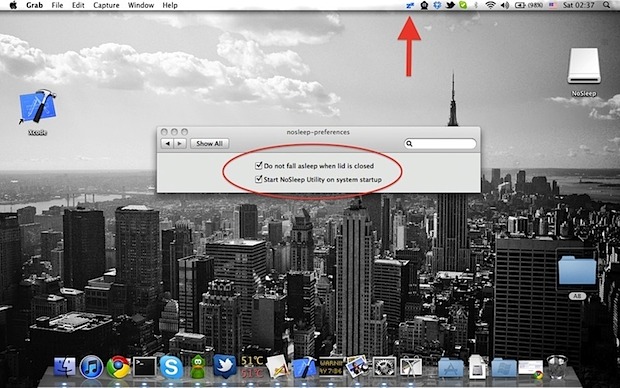Open the Bluetooth status menu
Image resolution: width=620 pixels, height=388 pixels.
tap(476, 5)
